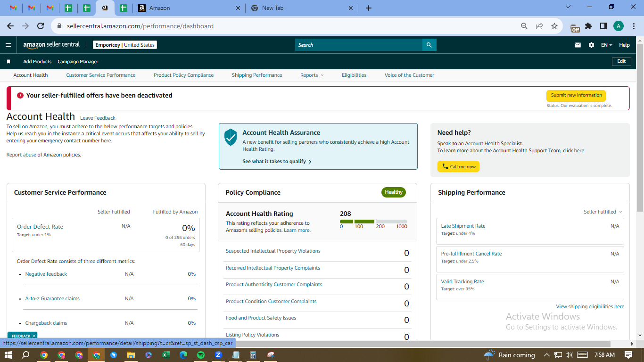Image resolution: width=644 pixels, height=362 pixels.
Task: Toggle Chrome side panel
Action: coord(603,26)
